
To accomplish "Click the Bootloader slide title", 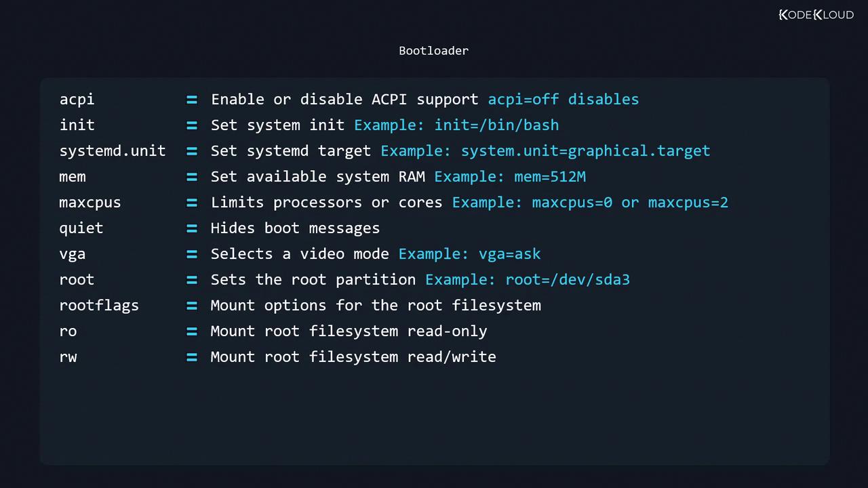I will click(x=433, y=51).
